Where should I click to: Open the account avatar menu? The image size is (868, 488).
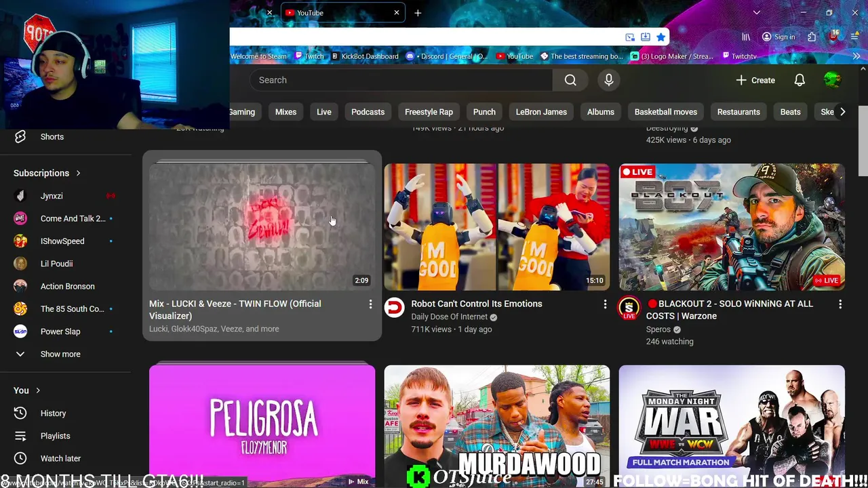(x=832, y=80)
